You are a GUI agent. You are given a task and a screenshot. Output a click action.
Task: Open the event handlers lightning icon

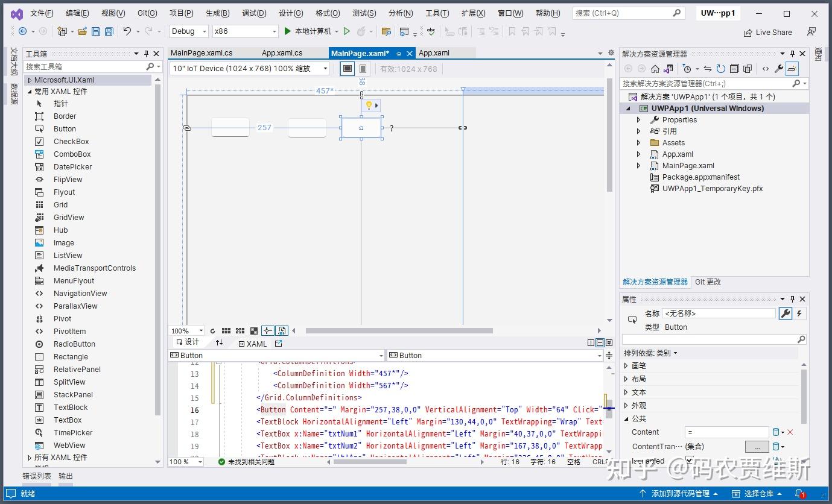[799, 313]
